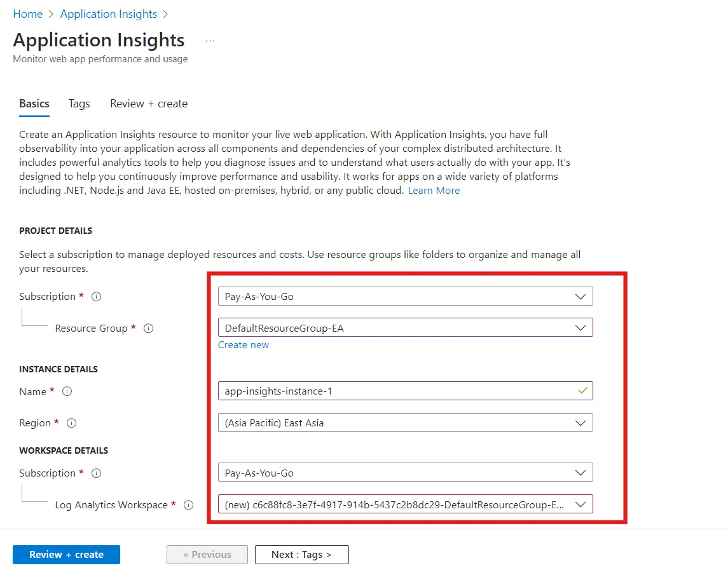
Task: Switch to the Tags tab
Action: (79, 104)
